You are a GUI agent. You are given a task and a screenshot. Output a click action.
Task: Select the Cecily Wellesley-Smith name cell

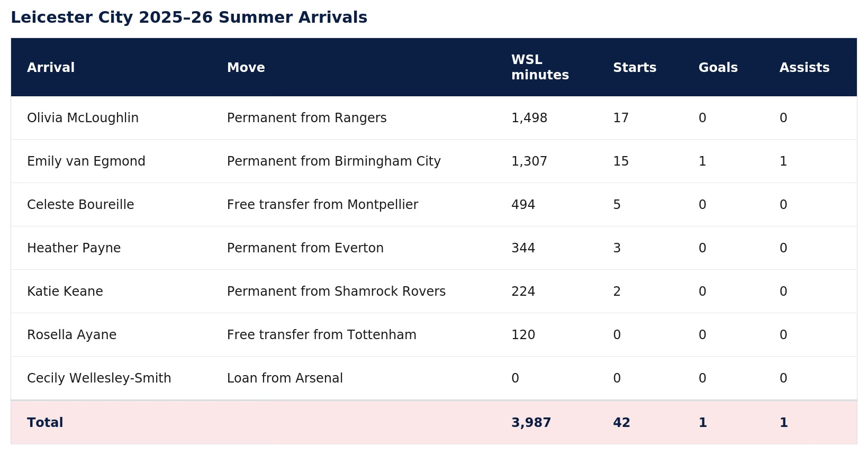click(x=99, y=378)
